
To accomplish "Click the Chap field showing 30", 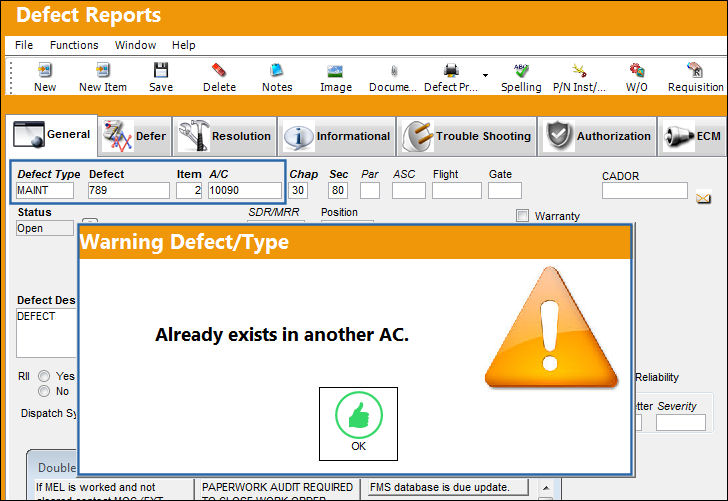I will [298, 190].
